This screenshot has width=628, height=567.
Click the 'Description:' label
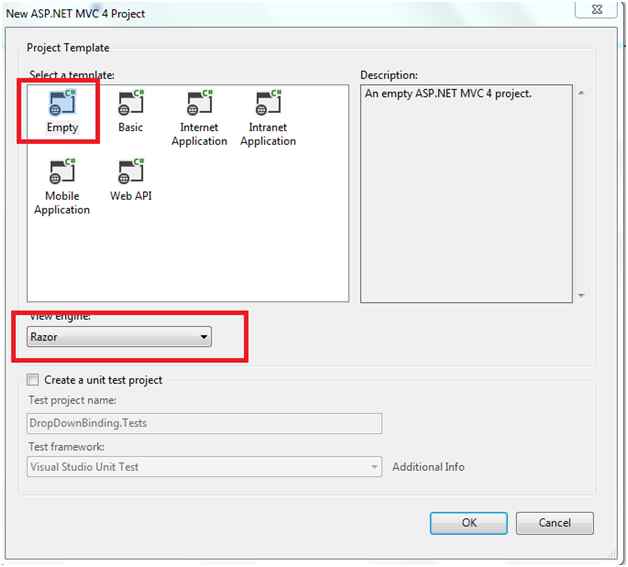[389, 75]
